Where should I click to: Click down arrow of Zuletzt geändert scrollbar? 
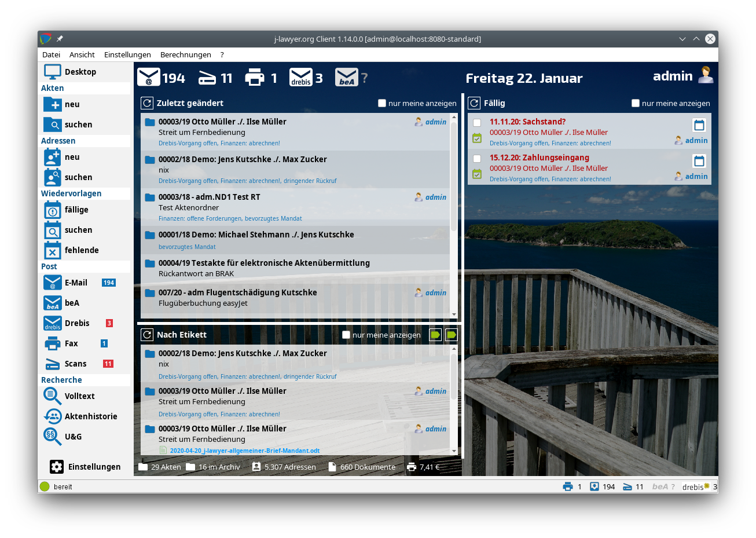(454, 314)
